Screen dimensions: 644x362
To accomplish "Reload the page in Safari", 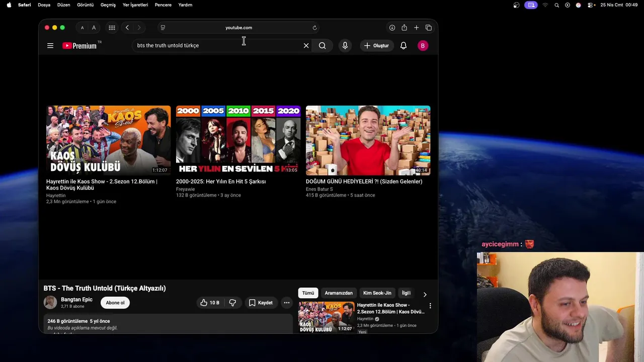I will (314, 28).
